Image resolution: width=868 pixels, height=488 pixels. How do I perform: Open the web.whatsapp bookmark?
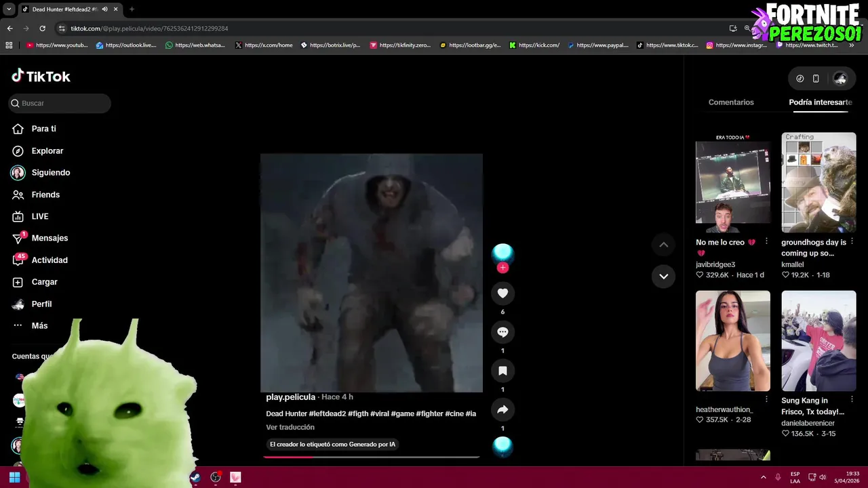point(195,45)
